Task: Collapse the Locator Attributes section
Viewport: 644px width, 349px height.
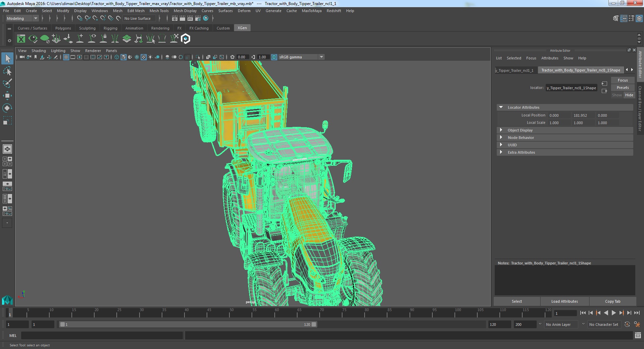Action: tap(501, 107)
